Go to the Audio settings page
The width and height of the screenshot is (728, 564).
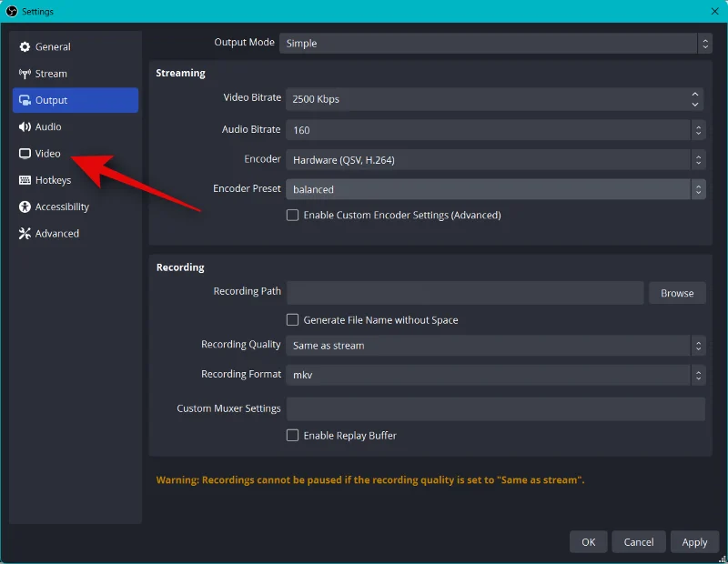point(76,126)
